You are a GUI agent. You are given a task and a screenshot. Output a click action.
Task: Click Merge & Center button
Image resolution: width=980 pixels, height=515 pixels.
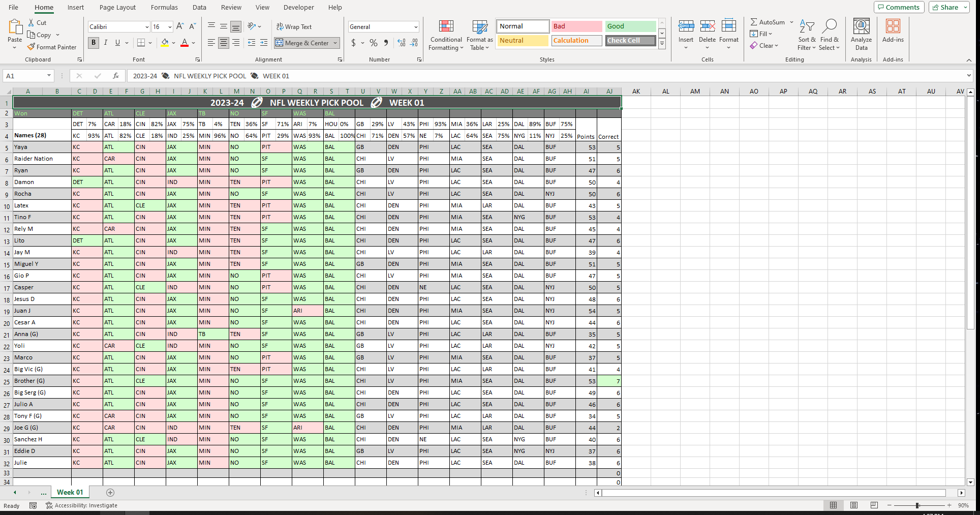[303, 43]
